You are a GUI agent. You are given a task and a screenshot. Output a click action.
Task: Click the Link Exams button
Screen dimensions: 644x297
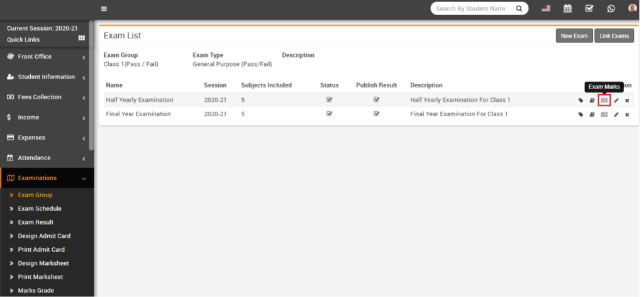(x=614, y=36)
